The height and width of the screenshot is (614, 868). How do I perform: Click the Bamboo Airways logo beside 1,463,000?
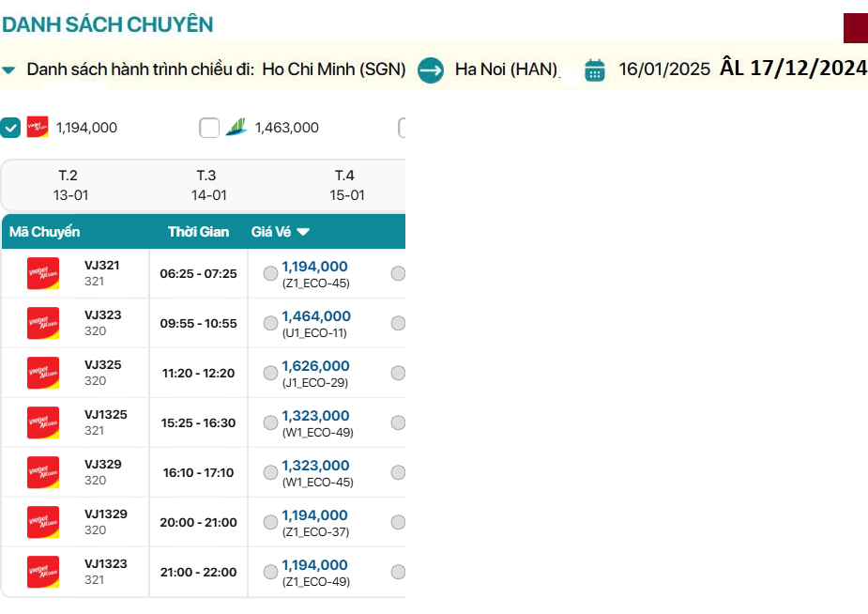tap(236, 127)
